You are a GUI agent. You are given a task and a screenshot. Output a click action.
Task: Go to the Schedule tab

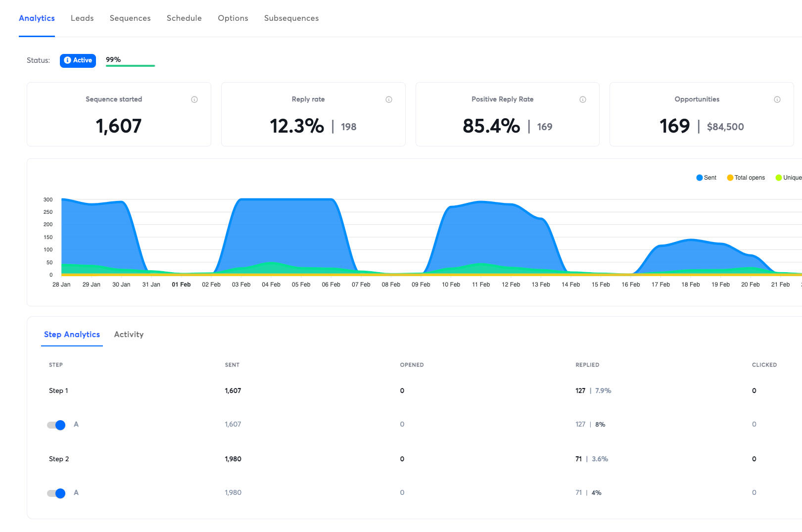click(x=184, y=18)
